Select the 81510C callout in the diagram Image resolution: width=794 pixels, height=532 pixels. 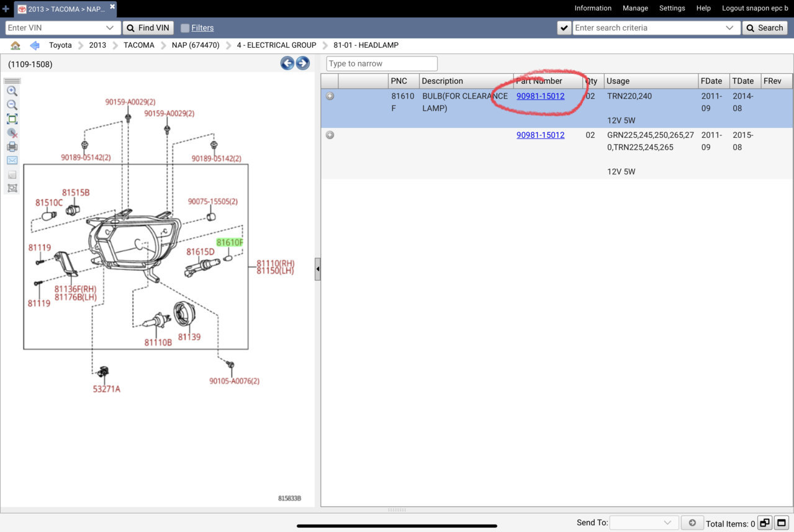(x=49, y=202)
